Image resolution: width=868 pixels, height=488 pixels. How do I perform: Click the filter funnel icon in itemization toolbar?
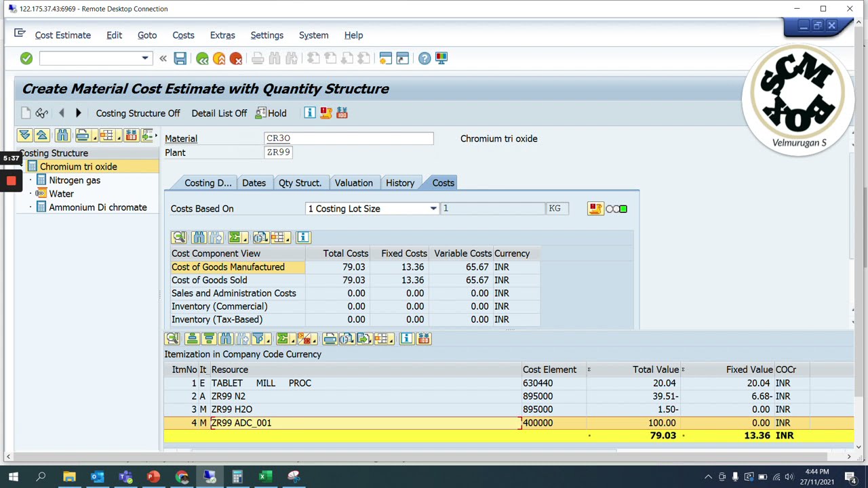[x=258, y=339]
